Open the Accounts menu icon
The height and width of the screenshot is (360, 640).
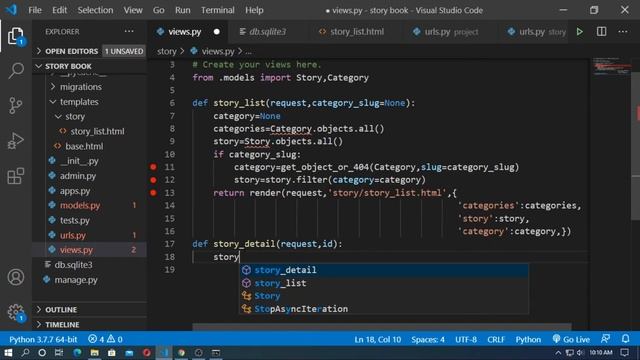click(x=16, y=277)
